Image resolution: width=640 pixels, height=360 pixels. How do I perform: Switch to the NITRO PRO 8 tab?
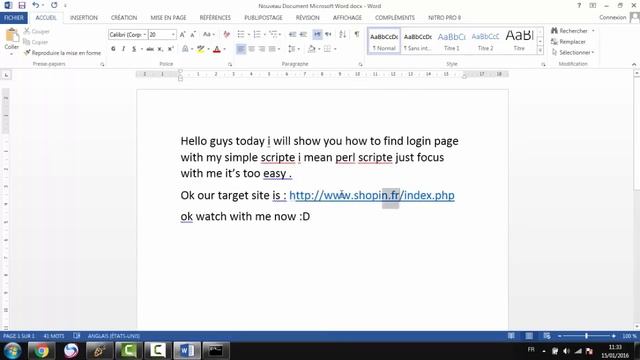[x=444, y=18]
